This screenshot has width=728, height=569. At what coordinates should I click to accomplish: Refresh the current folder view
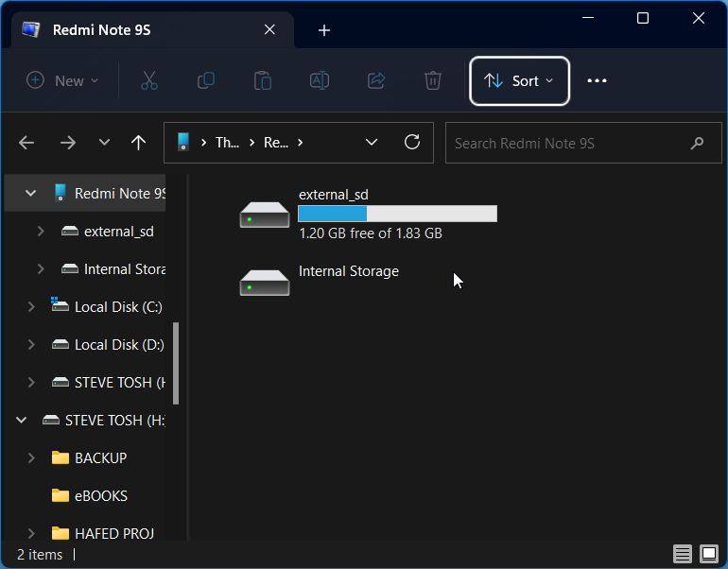(x=412, y=142)
